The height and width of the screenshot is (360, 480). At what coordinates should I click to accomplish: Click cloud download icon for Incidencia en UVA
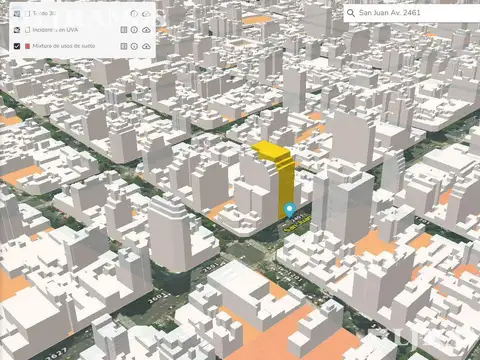pyautogui.click(x=146, y=30)
